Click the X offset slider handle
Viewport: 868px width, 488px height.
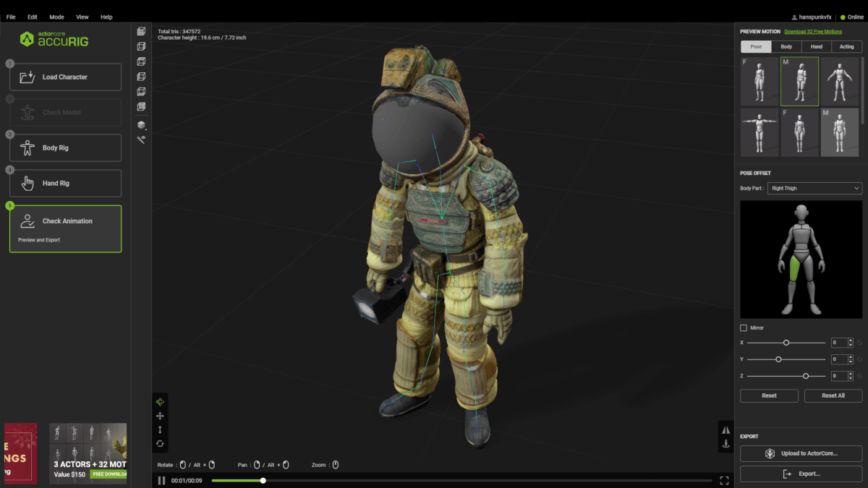(786, 343)
